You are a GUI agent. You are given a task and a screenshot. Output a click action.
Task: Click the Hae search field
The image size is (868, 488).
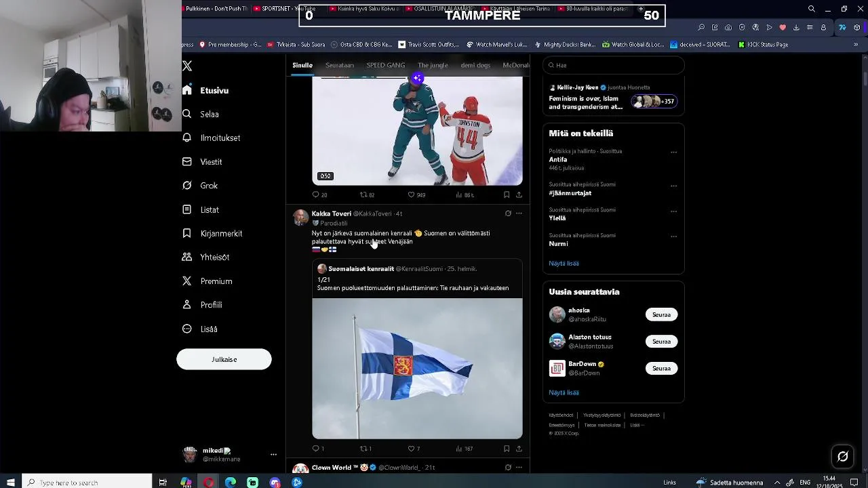pyautogui.click(x=614, y=65)
